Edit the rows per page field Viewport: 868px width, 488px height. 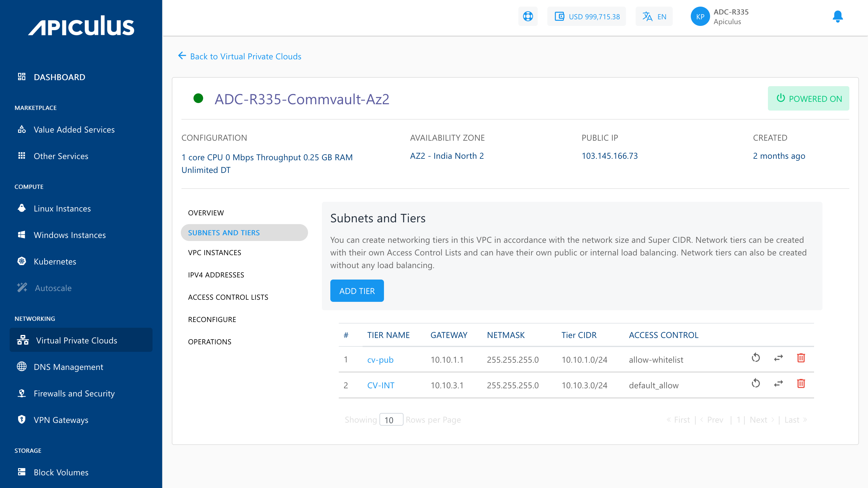pos(391,420)
